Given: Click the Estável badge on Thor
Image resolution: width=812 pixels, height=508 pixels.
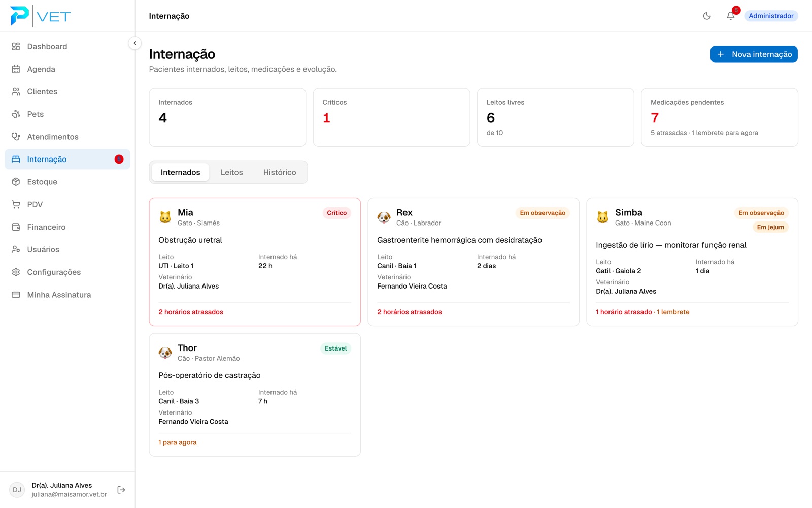Looking at the screenshot, I should [x=335, y=348].
